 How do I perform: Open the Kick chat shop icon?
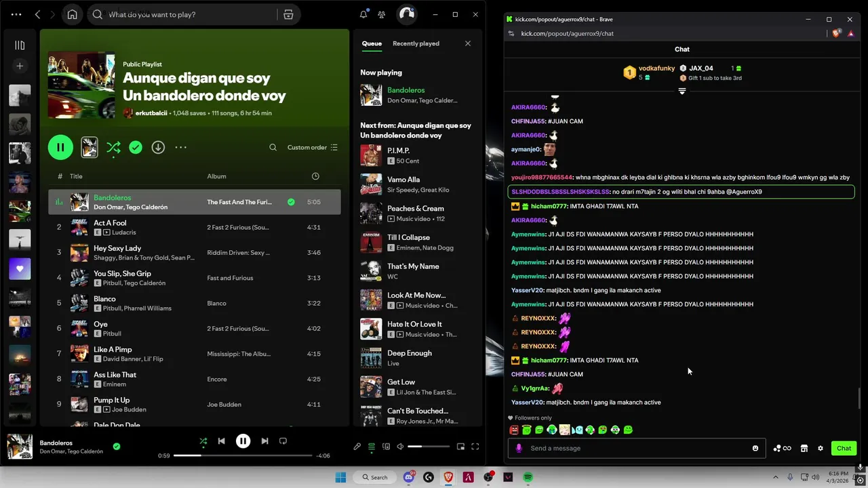[804, 448]
